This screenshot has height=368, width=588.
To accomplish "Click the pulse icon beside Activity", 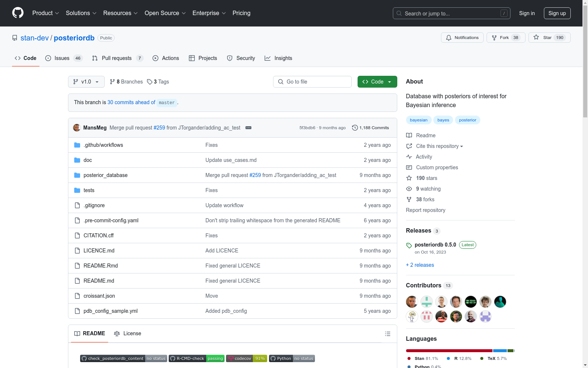I will 409,157.
